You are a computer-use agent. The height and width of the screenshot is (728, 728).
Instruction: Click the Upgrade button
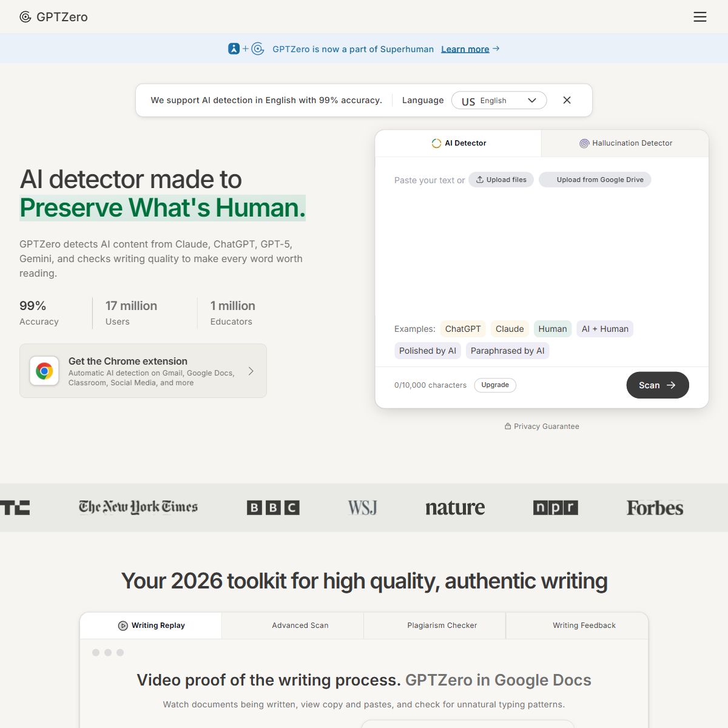pos(495,385)
